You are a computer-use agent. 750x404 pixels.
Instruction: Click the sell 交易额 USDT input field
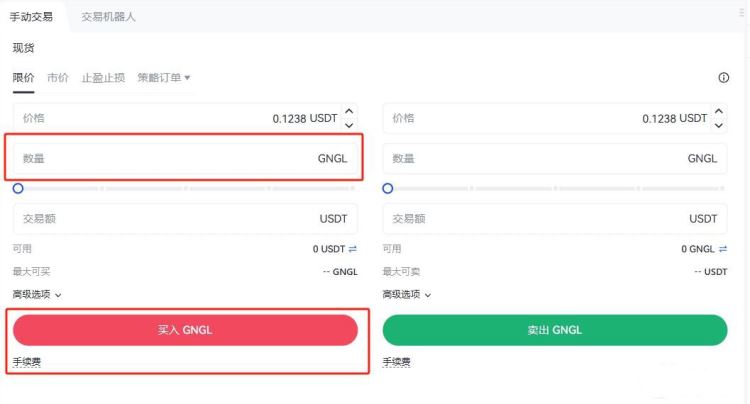coord(555,218)
